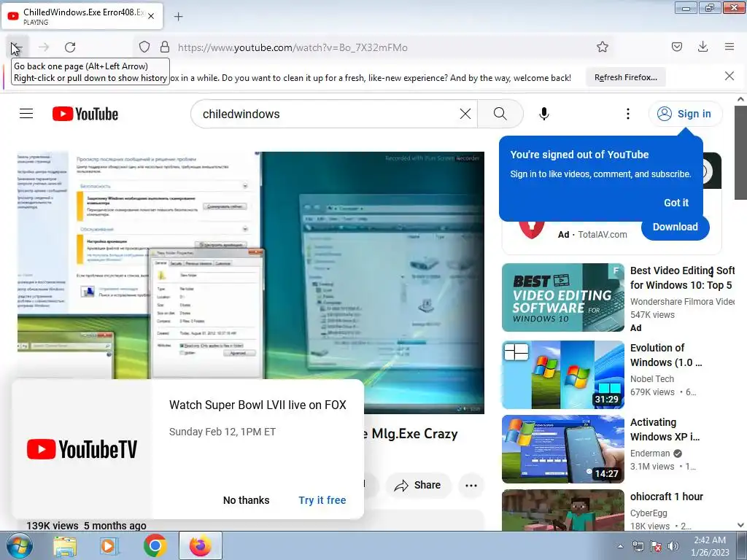Click the forward navigation arrow
The image size is (747, 560).
(44, 47)
